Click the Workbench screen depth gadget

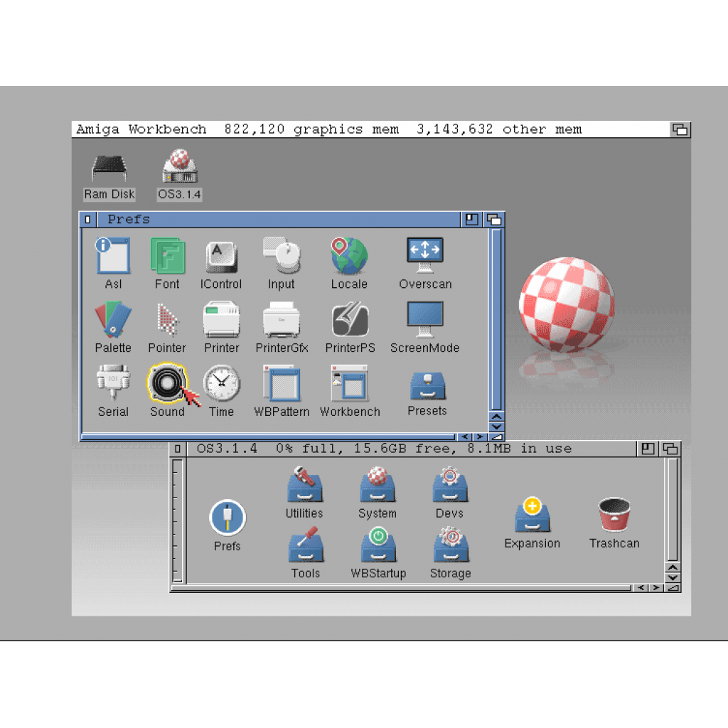tap(680, 129)
